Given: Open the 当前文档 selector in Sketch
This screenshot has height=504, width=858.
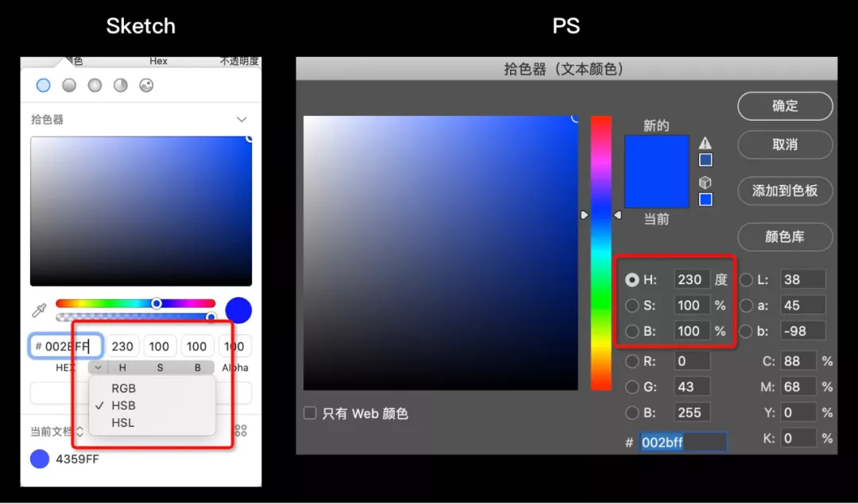Looking at the screenshot, I should (x=57, y=431).
